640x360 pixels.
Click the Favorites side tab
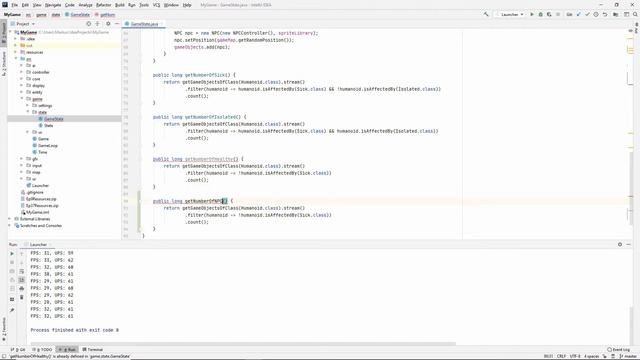[x=4, y=329]
